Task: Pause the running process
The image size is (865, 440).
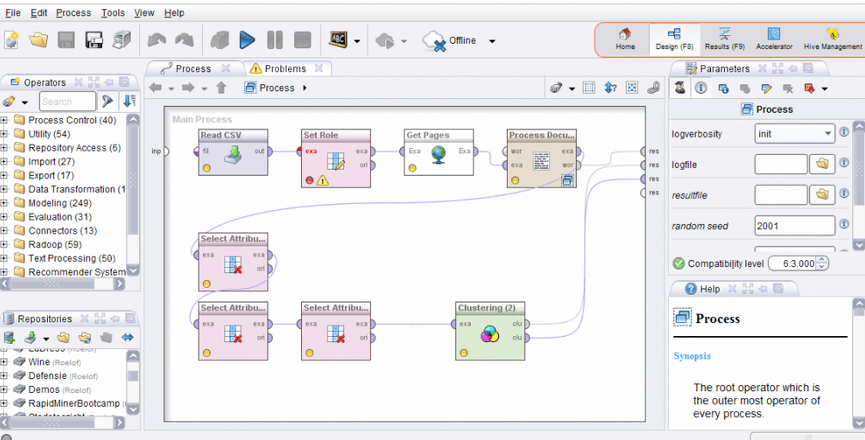Action: point(274,41)
